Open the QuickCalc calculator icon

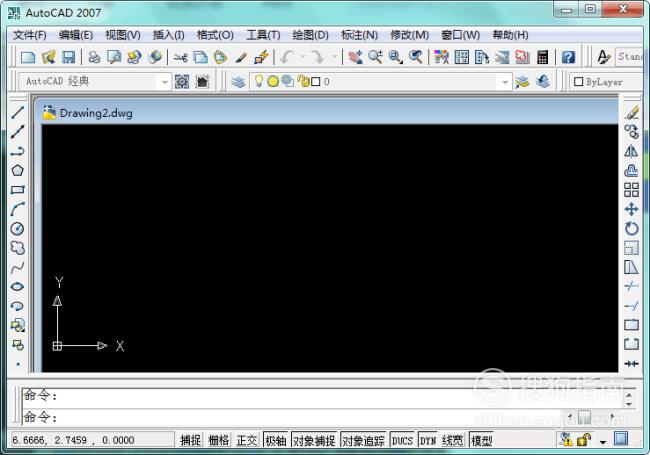pyautogui.click(x=543, y=57)
